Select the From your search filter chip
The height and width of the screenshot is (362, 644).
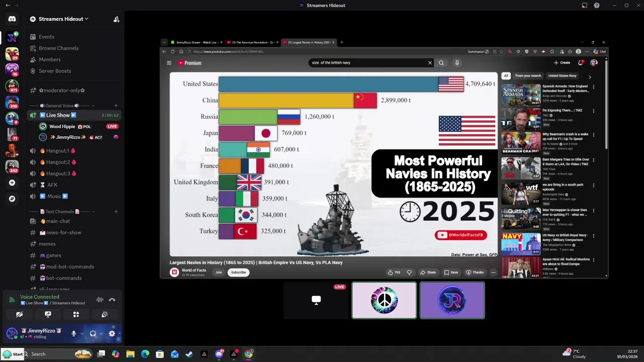[528, 76]
